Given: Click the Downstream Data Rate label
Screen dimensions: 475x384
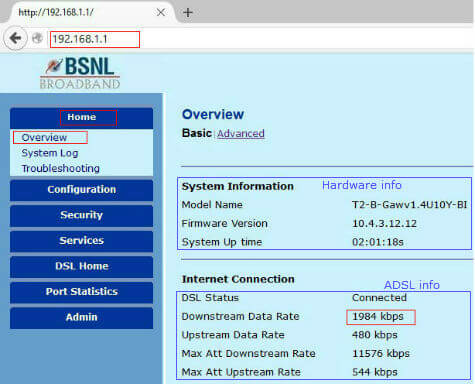Looking at the screenshot, I should (x=240, y=316).
